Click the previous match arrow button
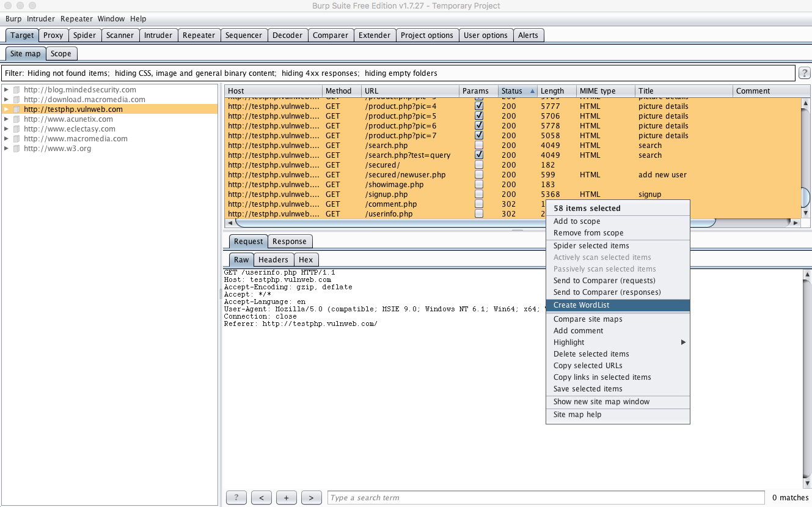812x507 pixels. click(262, 498)
